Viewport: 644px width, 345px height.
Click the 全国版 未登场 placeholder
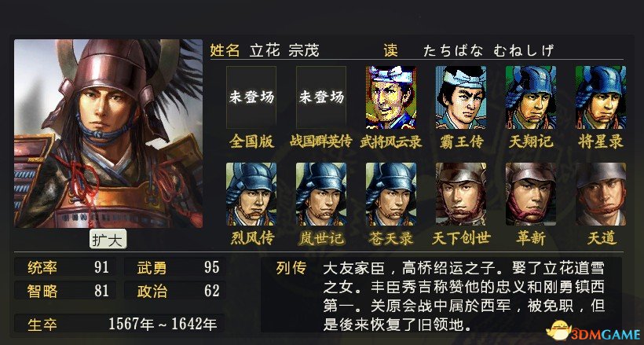(251, 97)
